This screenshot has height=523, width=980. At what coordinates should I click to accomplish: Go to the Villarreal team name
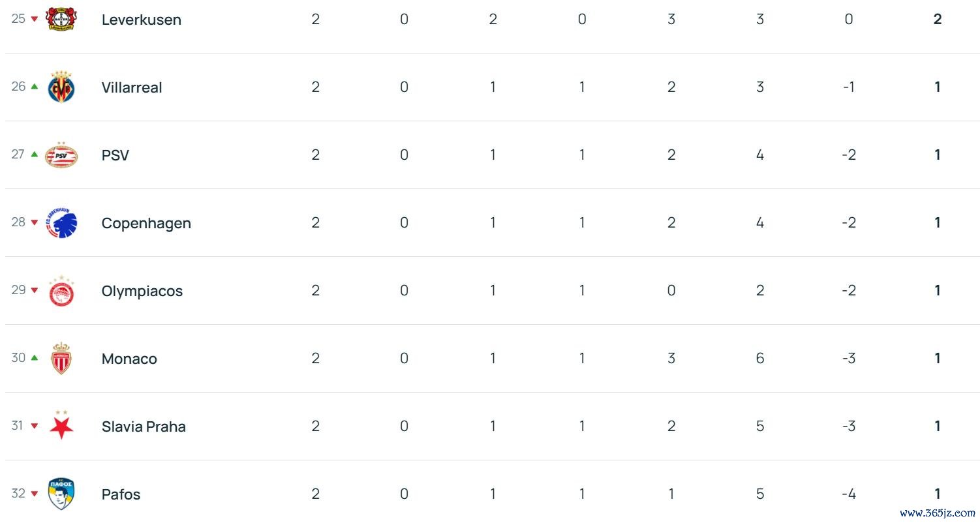(x=132, y=87)
